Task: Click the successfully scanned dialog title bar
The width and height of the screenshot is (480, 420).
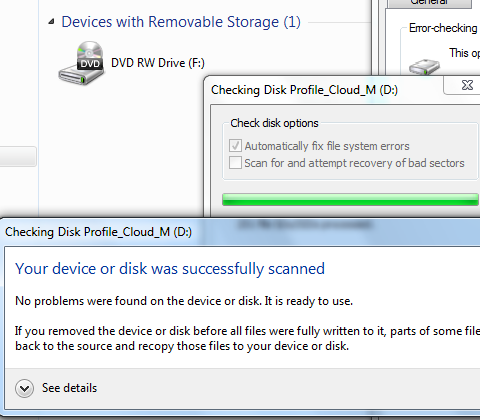Action: 242,232
